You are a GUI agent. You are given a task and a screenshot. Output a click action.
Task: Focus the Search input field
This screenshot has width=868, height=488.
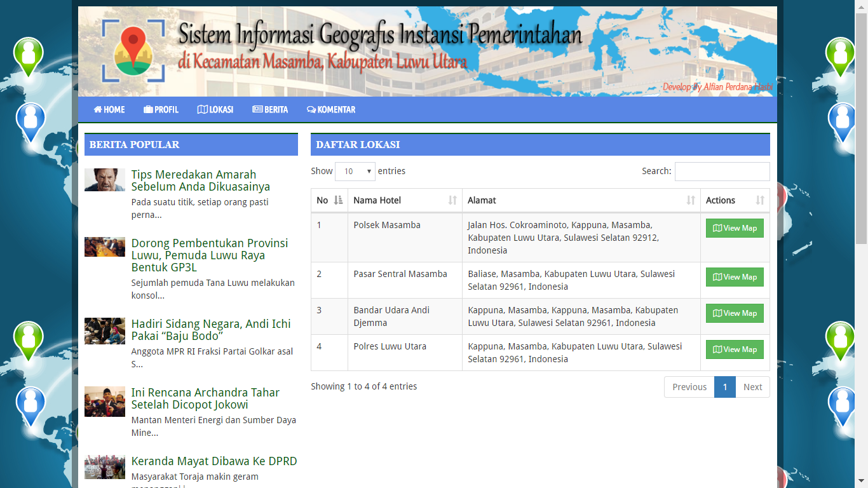[x=722, y=172]
